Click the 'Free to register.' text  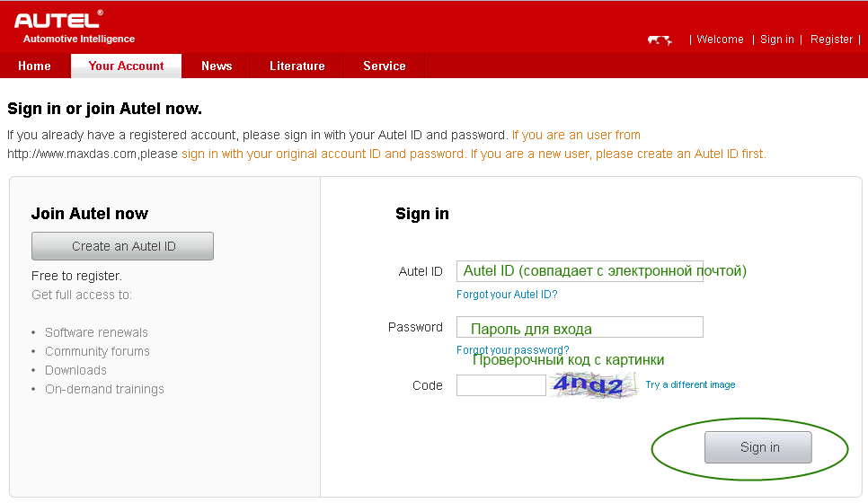click(x=76, y=276)
